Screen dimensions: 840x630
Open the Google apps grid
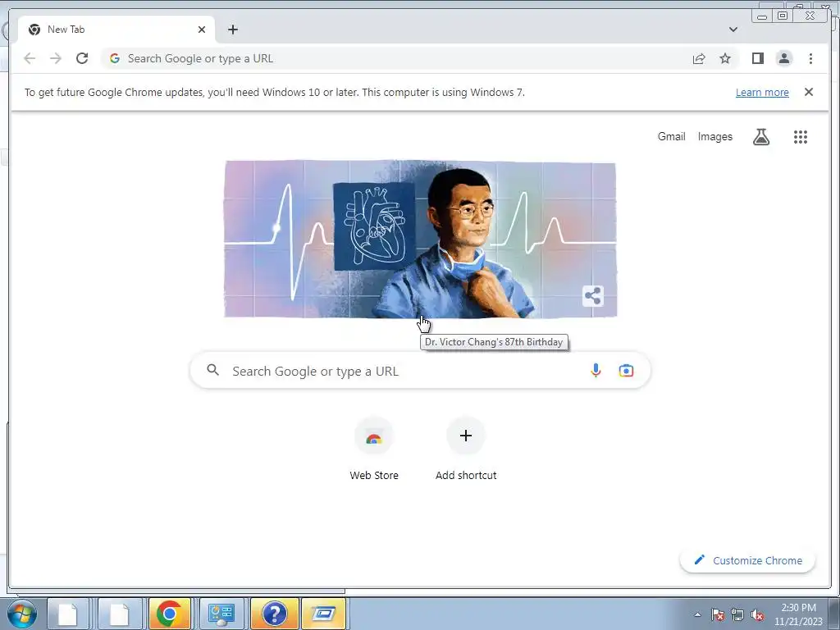tap(801, 137)
